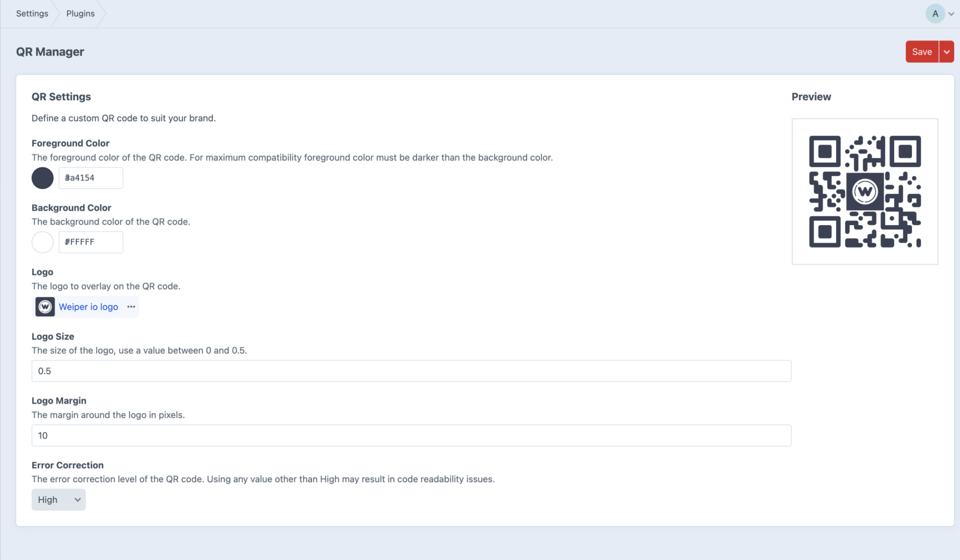Click the Weiper logo thumbnail icon
960x560 pixels.
point(45,307)
